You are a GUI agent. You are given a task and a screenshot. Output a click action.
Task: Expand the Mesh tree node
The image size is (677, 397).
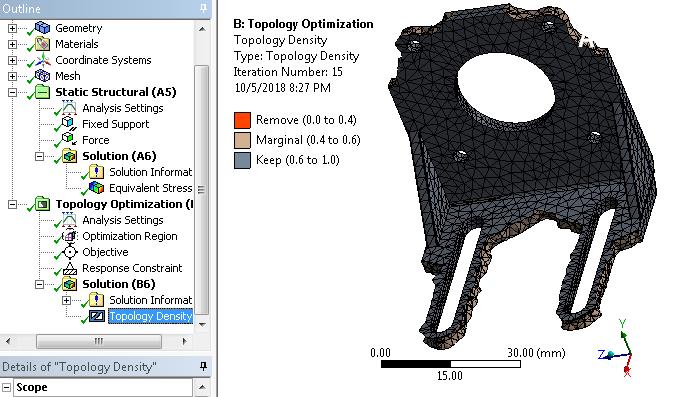[x=12, y=76]
